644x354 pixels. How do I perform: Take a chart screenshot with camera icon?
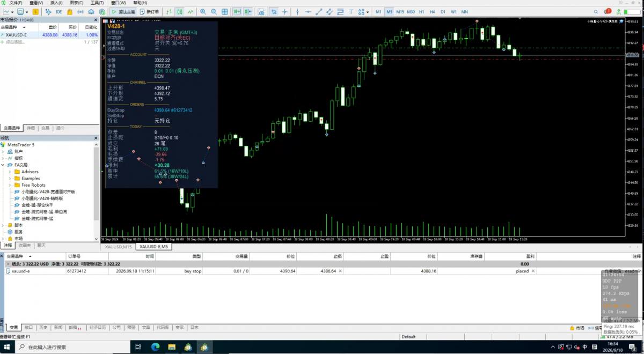click(261, 11)
